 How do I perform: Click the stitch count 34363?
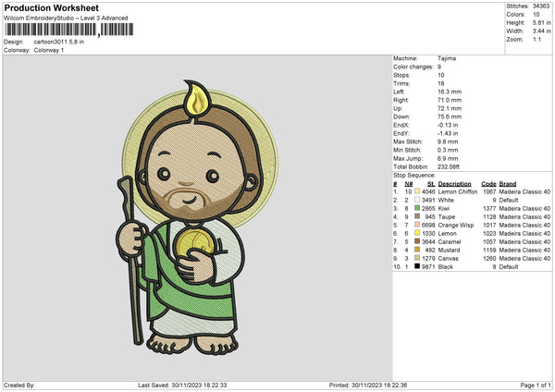click(541, 6)
